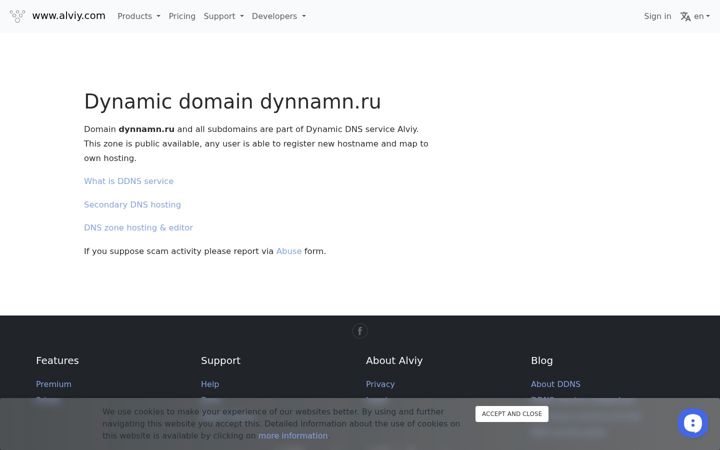720x450 pixels.
Task: Open the Privacy footer link
Action: pos(380,384)
